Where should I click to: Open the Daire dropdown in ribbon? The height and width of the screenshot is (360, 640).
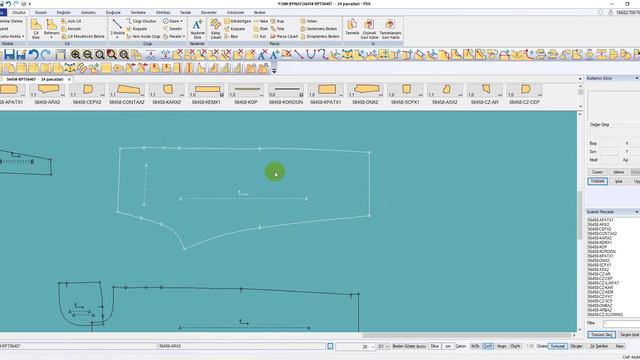point(173,21)
